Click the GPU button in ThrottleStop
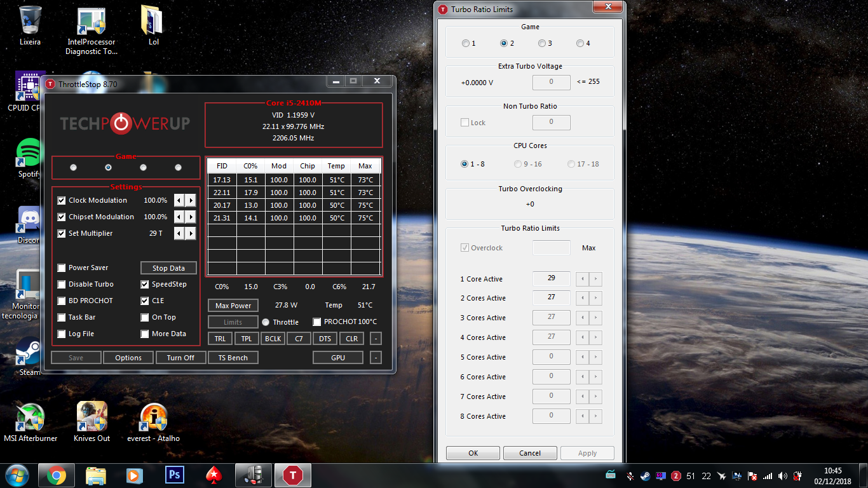Image resolution: width=868 pixels, height=488 pixels. 338,358
